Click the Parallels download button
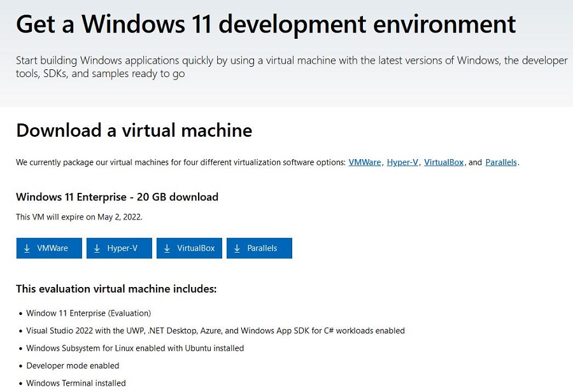The width and height of the screenshot is (573, 392). (x=260, y=248)
